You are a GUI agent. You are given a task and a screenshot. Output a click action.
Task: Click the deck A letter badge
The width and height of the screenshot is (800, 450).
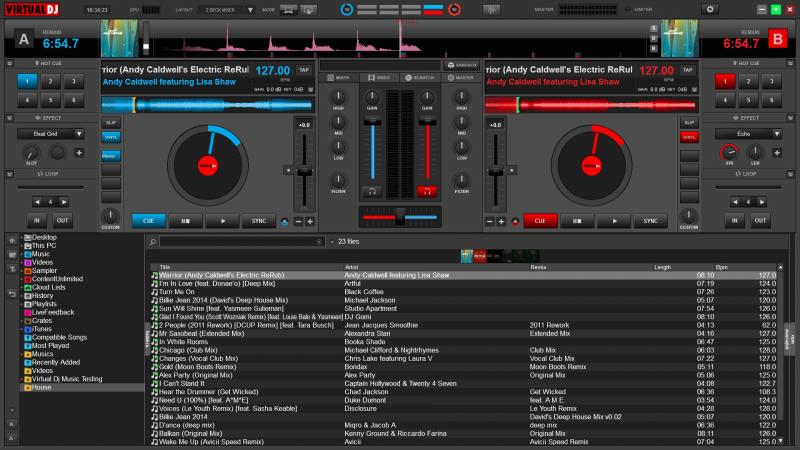point(24,39)
